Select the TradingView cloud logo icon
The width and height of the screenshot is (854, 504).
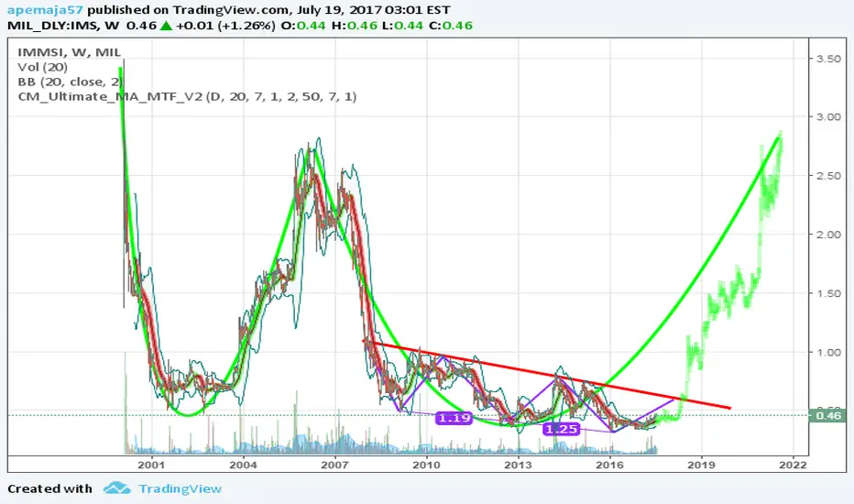[x=117, y=488]
